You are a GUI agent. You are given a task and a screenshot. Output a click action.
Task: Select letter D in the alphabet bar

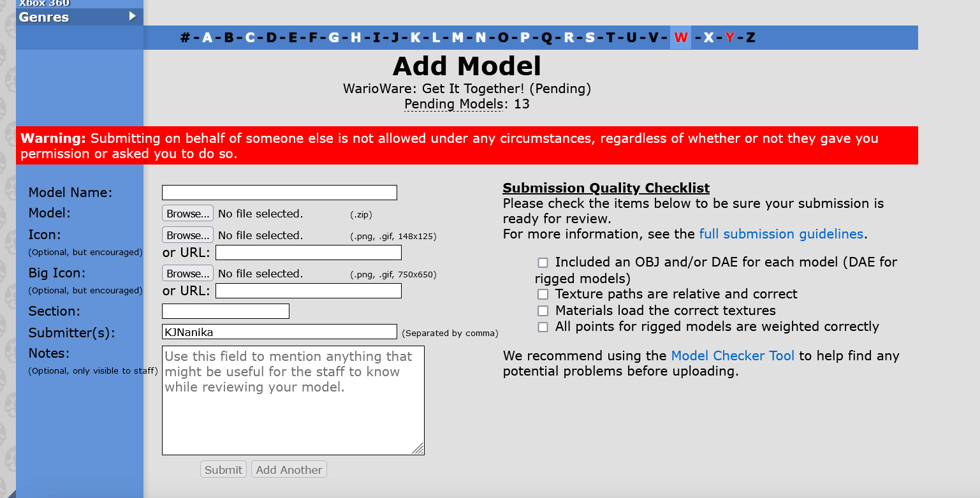pyautogui.click(x=272, y=38)
